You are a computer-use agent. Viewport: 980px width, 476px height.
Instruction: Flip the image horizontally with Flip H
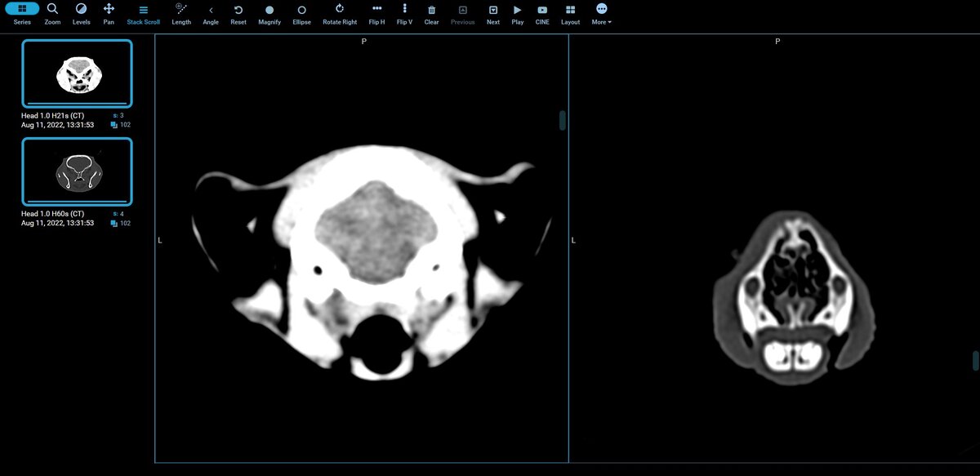(x=376, y=13)
